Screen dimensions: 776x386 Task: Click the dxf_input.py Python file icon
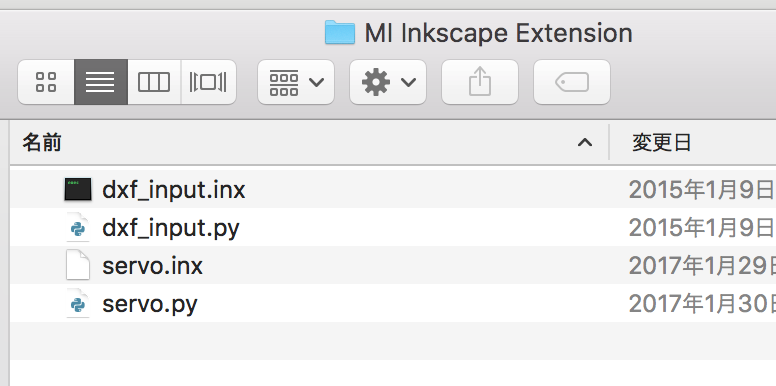(78, 228)
